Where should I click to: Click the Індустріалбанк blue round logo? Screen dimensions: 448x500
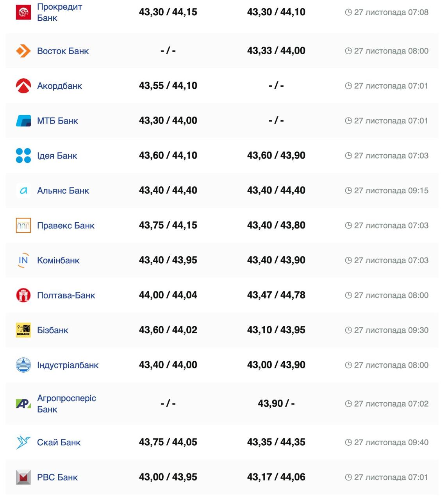pos(23,365)
